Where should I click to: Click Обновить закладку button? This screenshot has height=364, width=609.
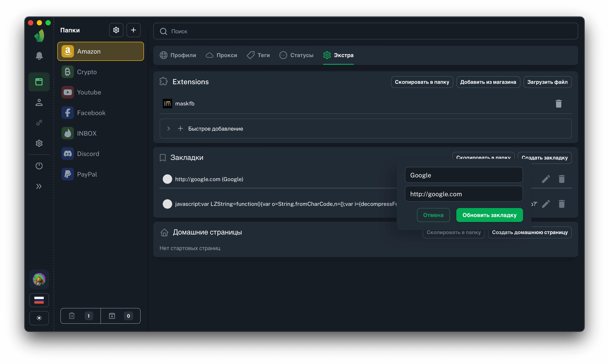tap(489, 215)
